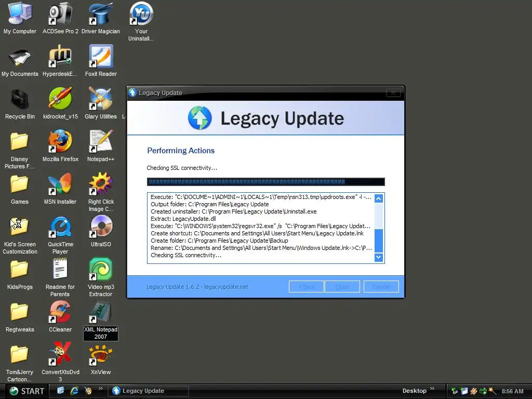Select the last log line 'Checking SSL connectivity...'
Screen dimensions: 532x399
186,255
